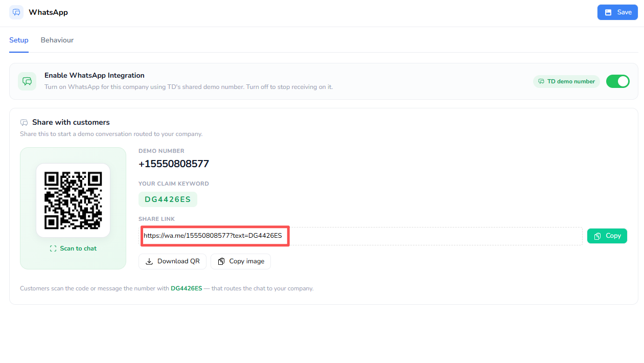The height and width of the screenshot is (363, 644).
Task: Click the Copy image button
Action: click(241, 261)
